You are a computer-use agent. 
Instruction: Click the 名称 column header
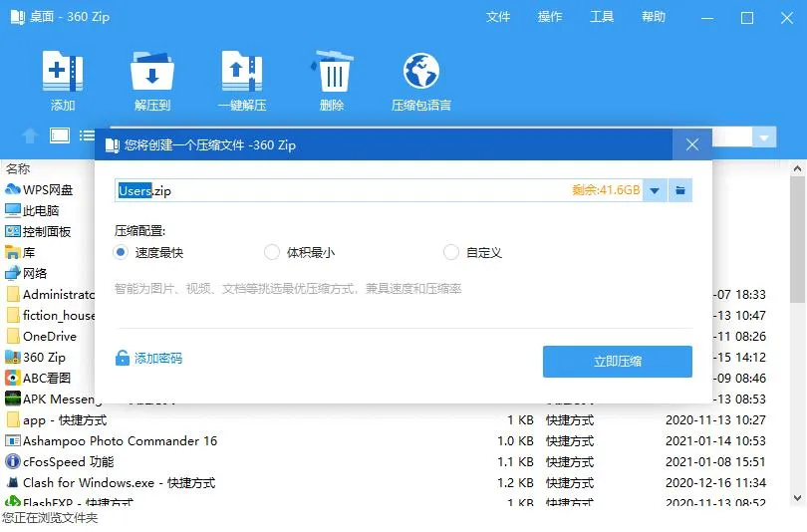click(x=18, y=168)
